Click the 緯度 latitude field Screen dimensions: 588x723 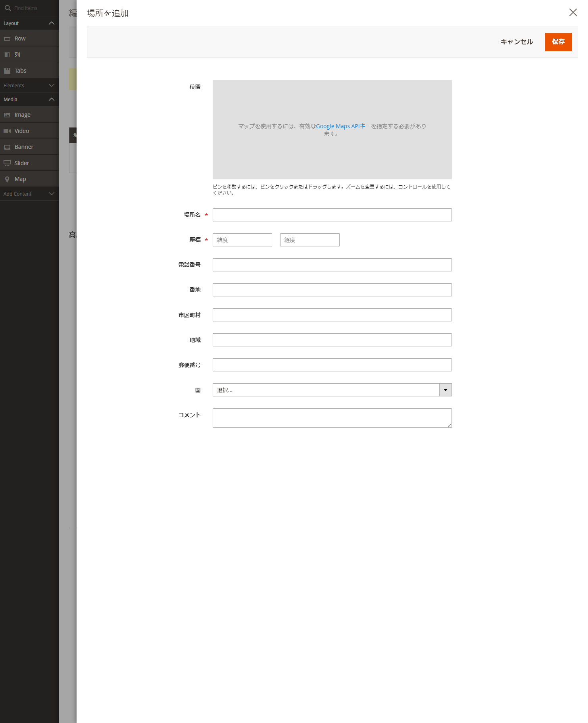242,240
